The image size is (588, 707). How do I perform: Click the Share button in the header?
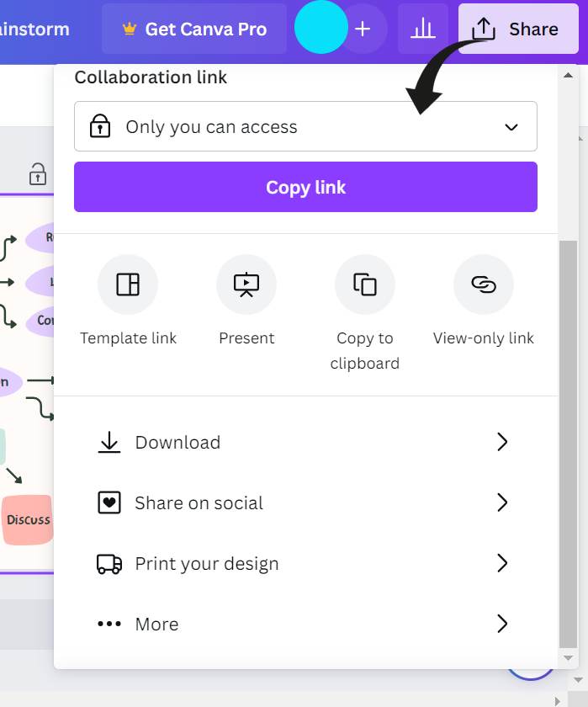[519, 29]
